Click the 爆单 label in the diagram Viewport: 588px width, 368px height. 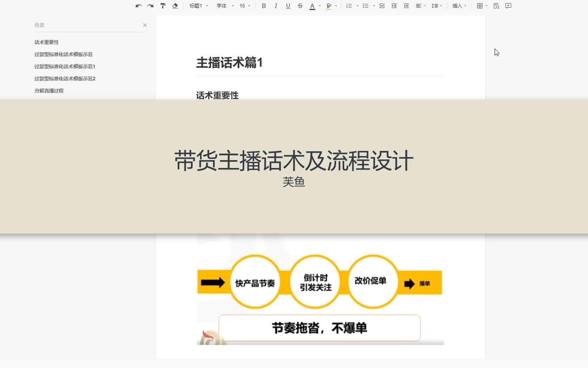click(x=425, y=283)
